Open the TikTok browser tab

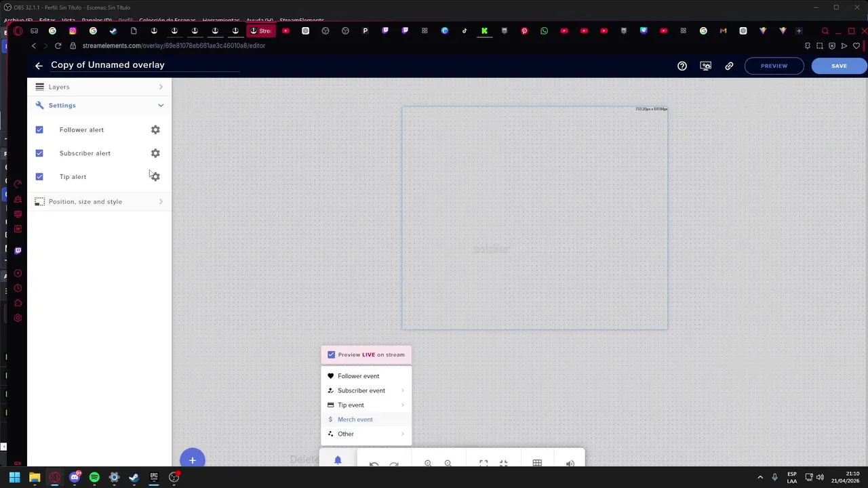pyautogui.click(x=465, y=30)
